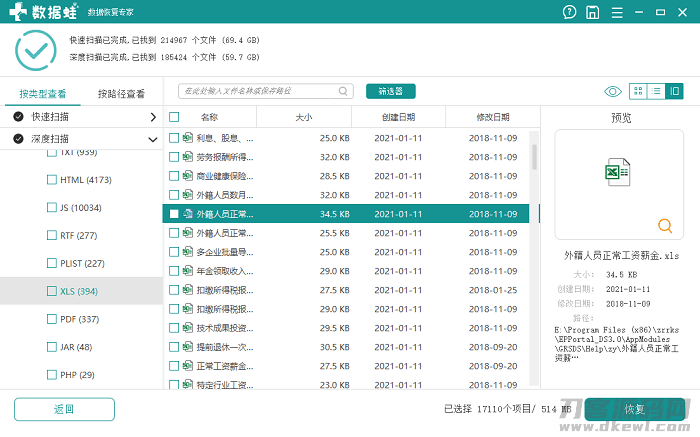Toggle the 快速扫描 round check mark
Screen dimensions: 700x437
point(18,117)
